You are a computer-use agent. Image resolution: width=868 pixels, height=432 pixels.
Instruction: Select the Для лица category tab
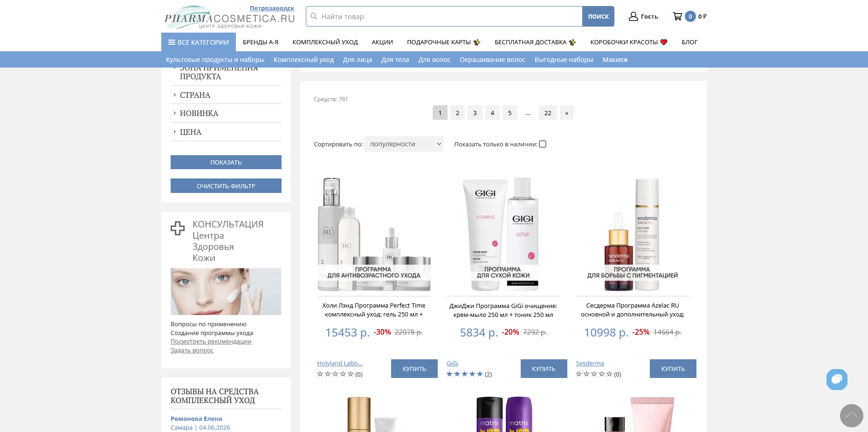coord(358,60)
